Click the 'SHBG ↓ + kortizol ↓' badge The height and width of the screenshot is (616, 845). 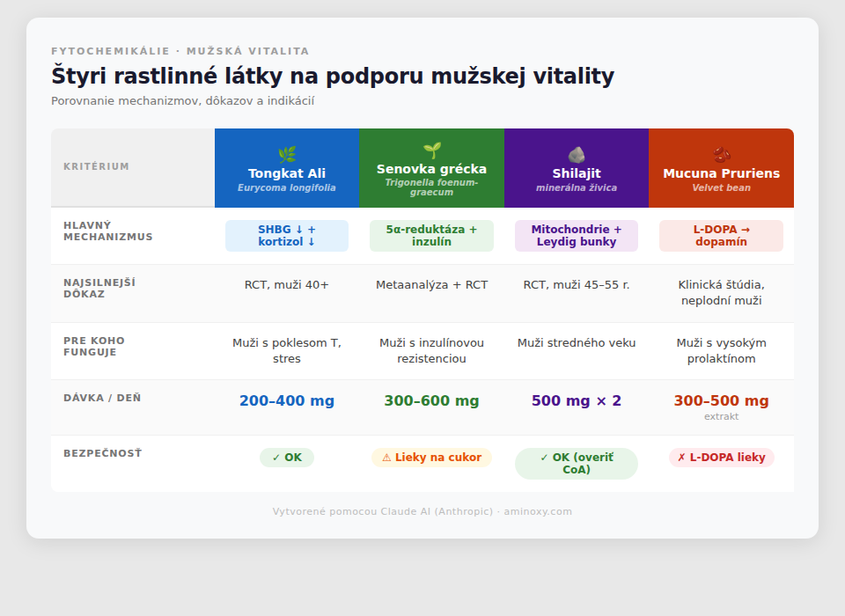pyautogui.click(x=287, y=236)
